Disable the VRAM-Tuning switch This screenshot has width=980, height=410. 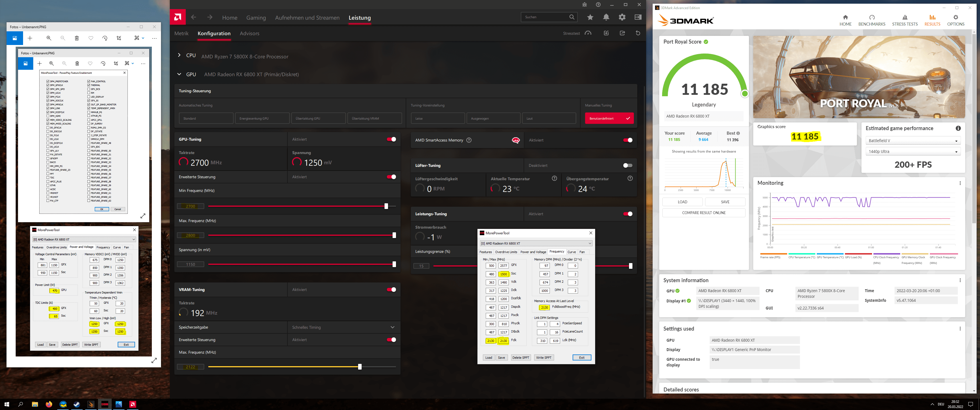pyautogui.click(x=391, y=290)
